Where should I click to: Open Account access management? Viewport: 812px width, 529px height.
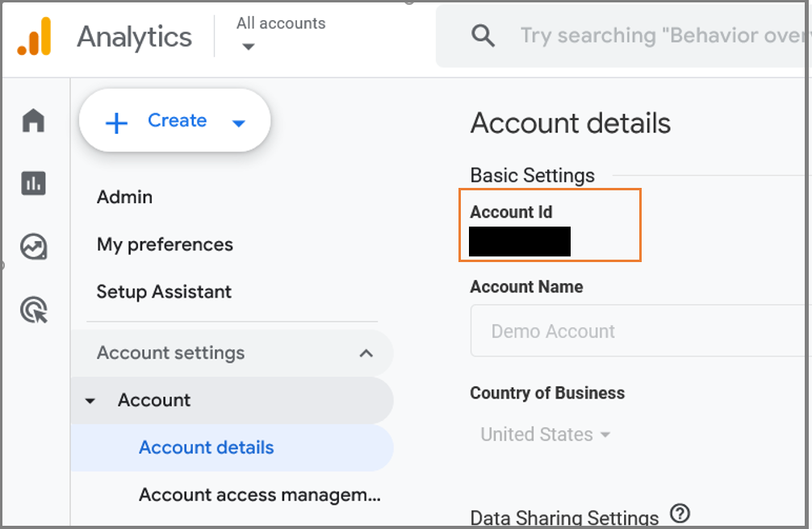click(x=259, y=494)
